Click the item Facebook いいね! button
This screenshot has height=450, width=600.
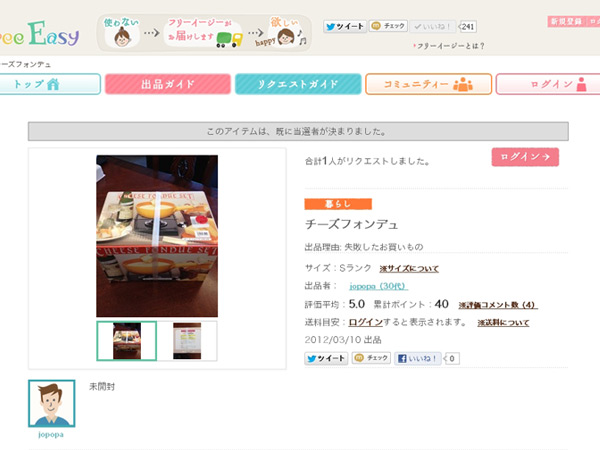click(417, 359)
